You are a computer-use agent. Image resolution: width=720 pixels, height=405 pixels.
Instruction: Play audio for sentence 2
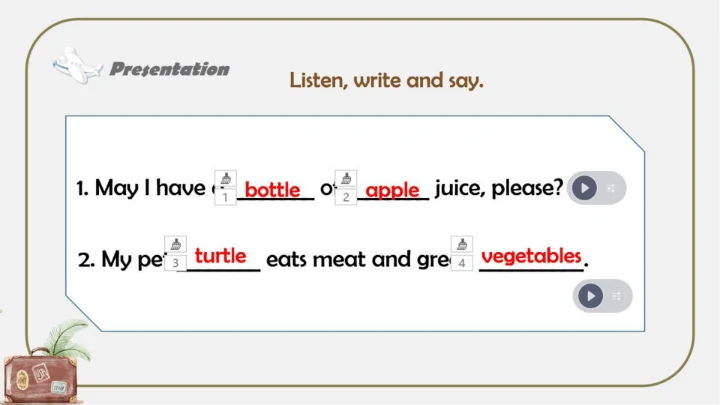(x=591, y=296)
